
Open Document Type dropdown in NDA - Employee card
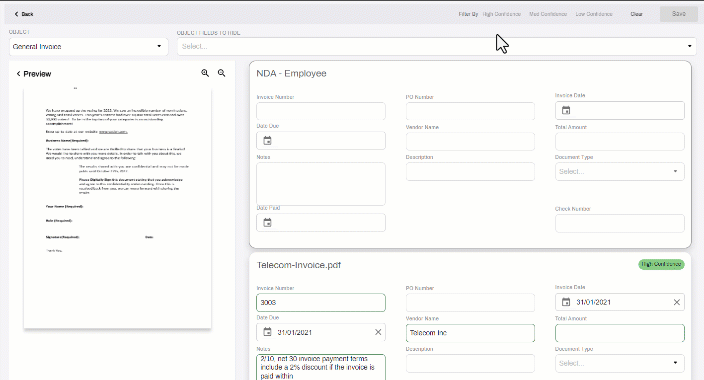620,172
